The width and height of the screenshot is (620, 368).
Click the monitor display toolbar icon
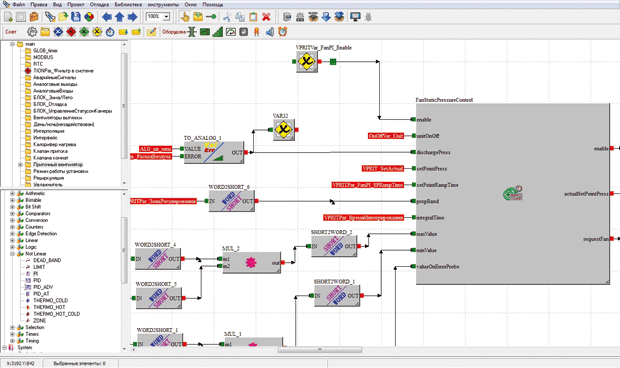355,17
